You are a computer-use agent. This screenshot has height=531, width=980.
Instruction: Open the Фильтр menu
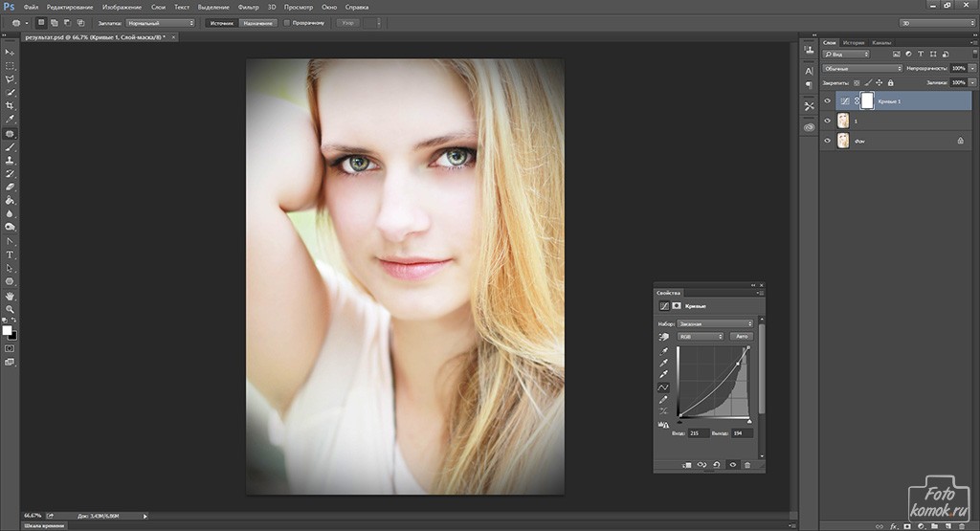248,7
